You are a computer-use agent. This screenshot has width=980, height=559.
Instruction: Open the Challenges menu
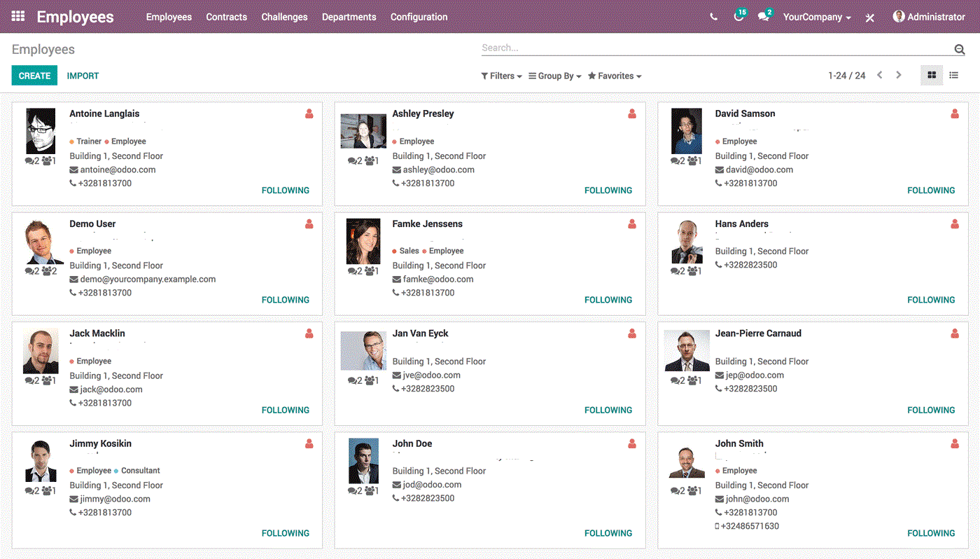tap(284, 17)
